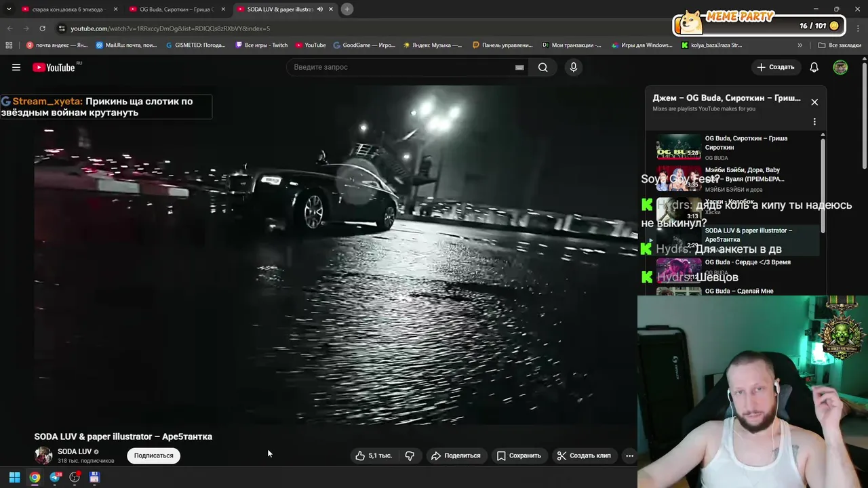Open GISMETEO: Погода bookmark
Viewport: 868px width, 488px height.
[195, 45]
